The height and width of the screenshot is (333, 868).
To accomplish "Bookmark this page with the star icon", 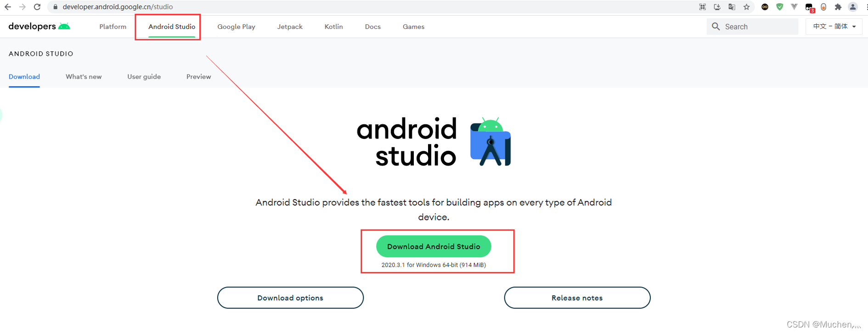I will pos(747,7).
